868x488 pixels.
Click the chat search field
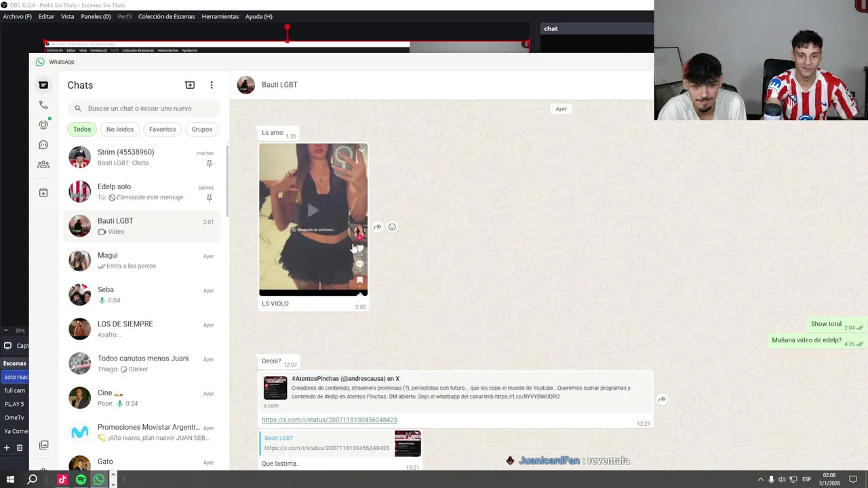pyautogui.click(x=144, y=108)
